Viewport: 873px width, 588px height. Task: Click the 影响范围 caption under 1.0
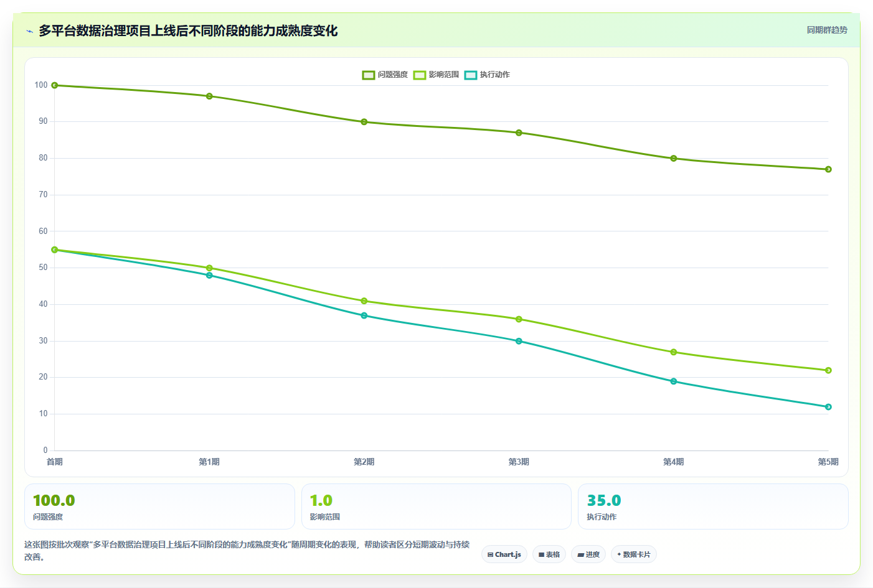(325, 517)
